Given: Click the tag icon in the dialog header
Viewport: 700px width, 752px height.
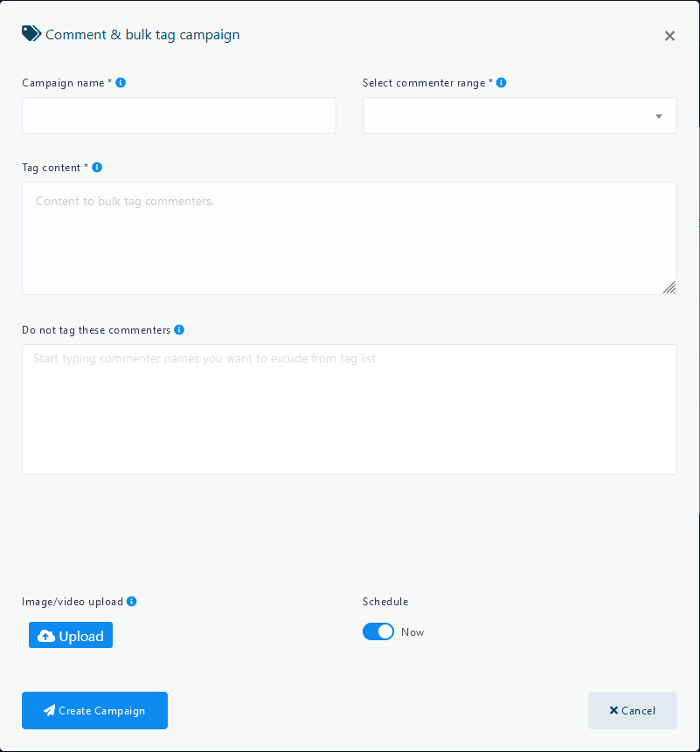Looking at the screenshot, I should click(31, 34).
